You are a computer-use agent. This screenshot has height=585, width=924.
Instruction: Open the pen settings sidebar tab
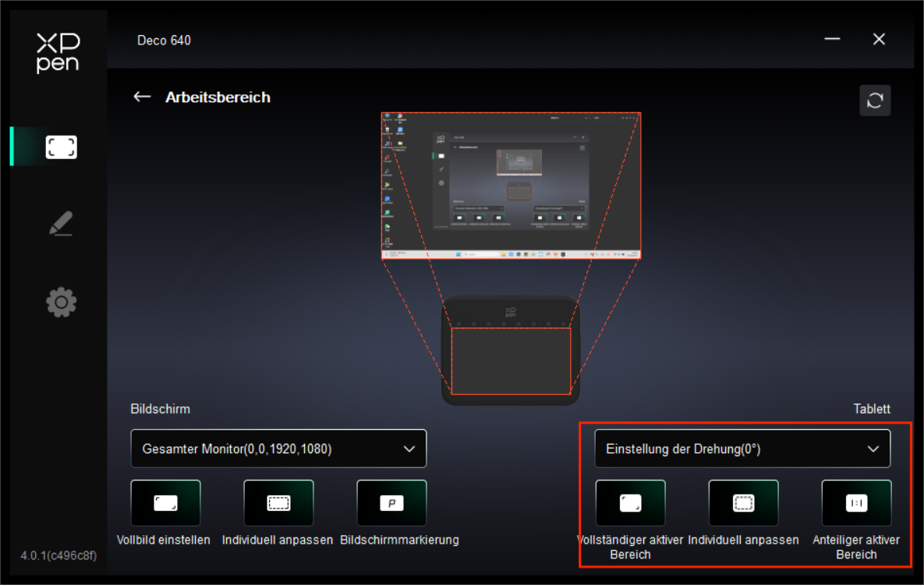pyautogui.click(x=61, y=224)
